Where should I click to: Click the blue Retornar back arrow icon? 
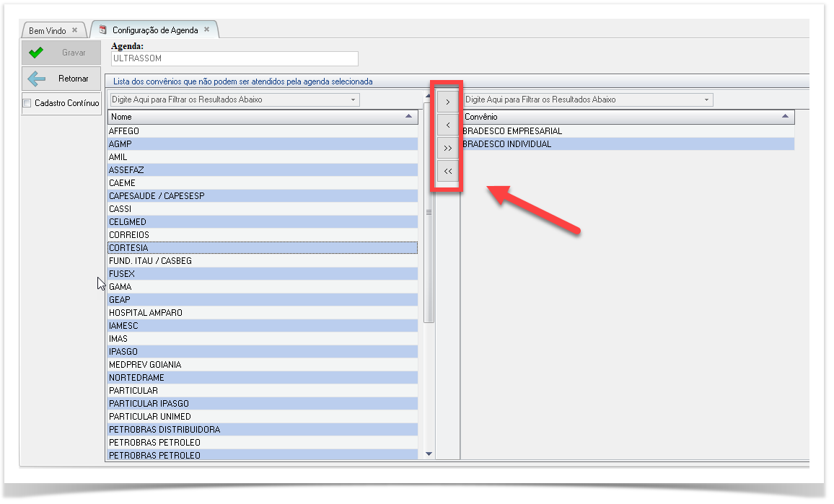(x=36, y=79)
